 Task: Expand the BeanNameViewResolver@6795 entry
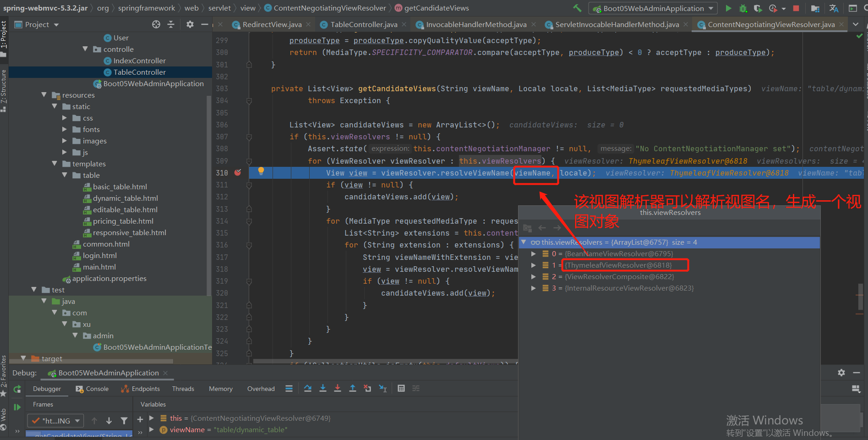[533, 253]
